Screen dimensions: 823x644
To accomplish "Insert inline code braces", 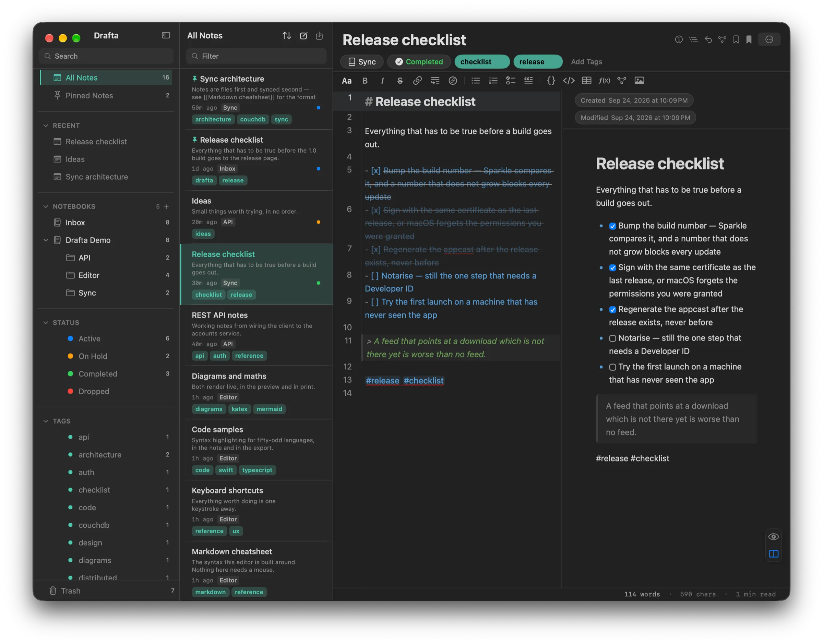I will [551, 81].
